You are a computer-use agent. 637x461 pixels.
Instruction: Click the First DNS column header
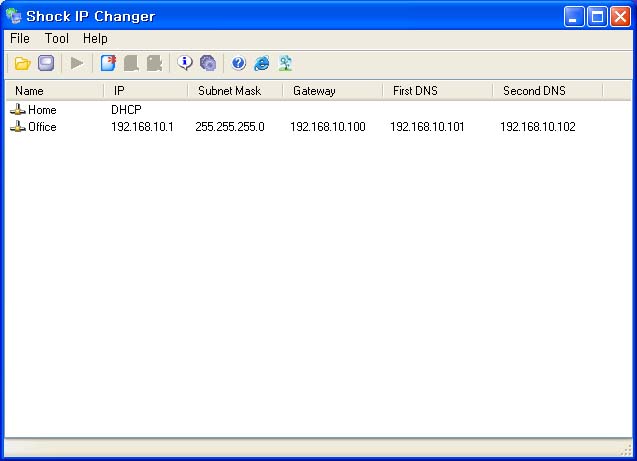pyautogui.click(x=436, y=91)
